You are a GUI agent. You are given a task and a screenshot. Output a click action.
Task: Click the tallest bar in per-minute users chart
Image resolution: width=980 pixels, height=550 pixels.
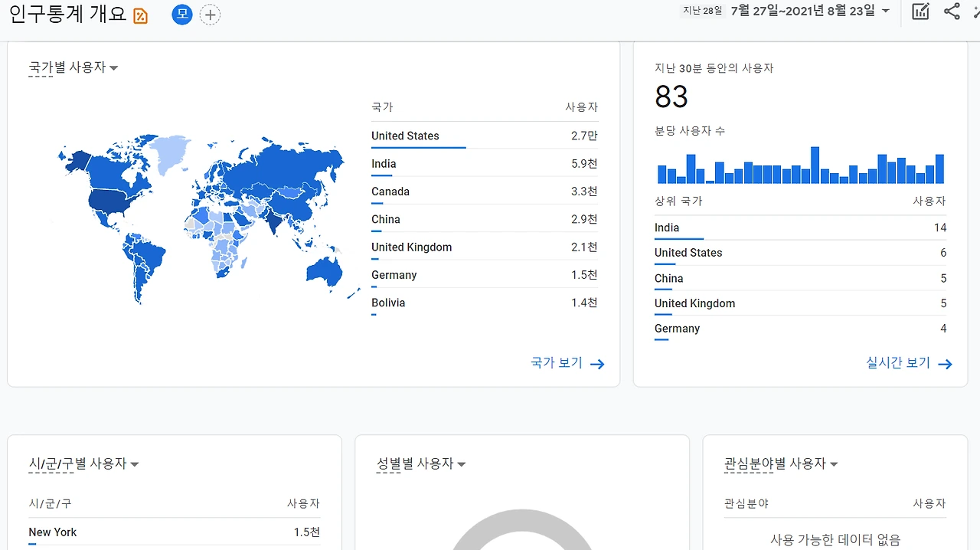(815, 165)
